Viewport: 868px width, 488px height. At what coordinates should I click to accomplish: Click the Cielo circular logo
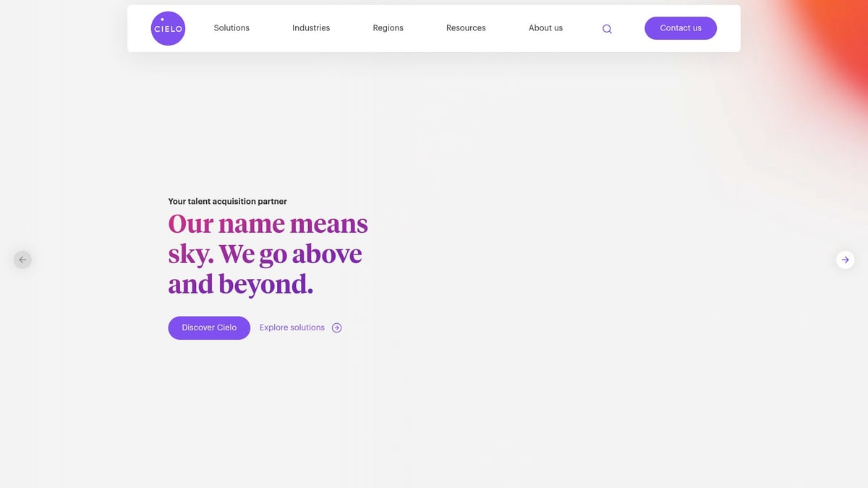click(x=168, y=29)
